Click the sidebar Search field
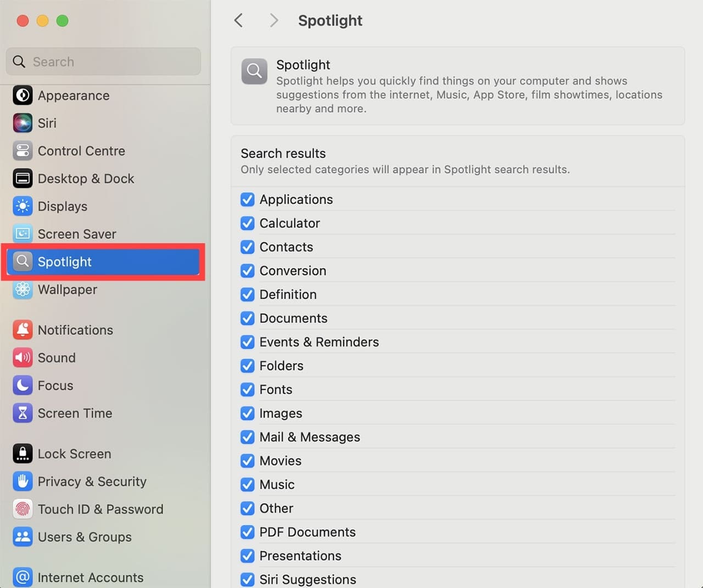 103,61
